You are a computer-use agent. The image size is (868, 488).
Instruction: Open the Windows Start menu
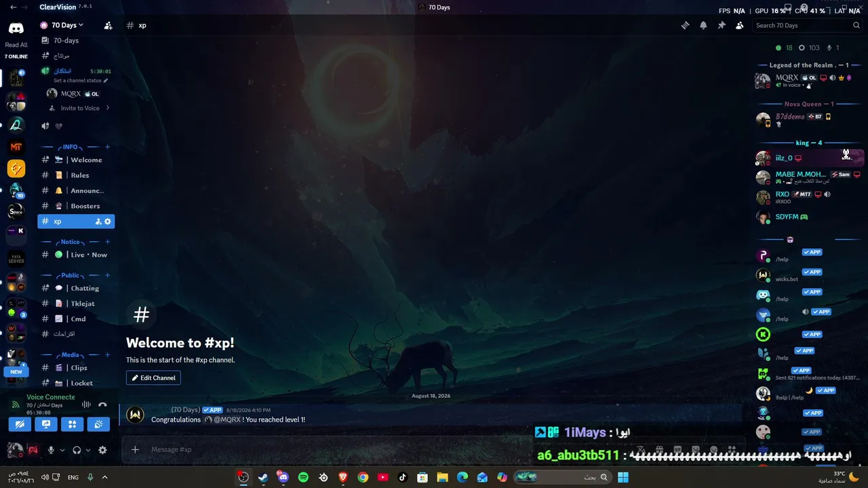(x=623, y=477)
